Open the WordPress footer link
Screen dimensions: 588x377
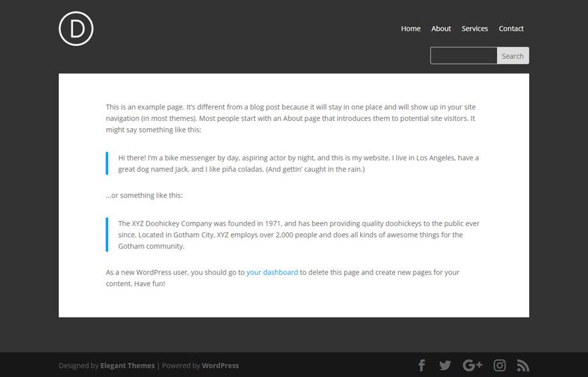point(220,366)
